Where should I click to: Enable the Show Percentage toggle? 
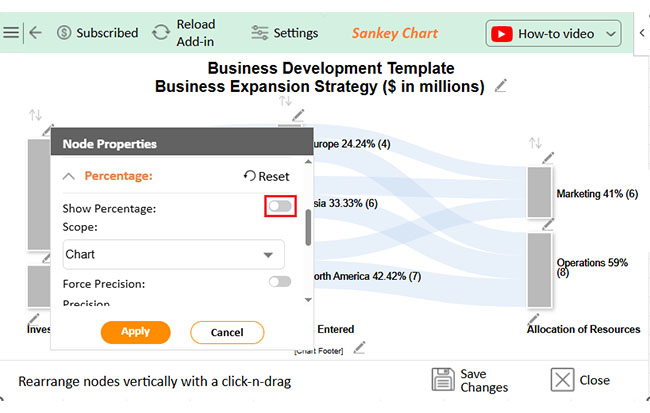pos(280,206)
